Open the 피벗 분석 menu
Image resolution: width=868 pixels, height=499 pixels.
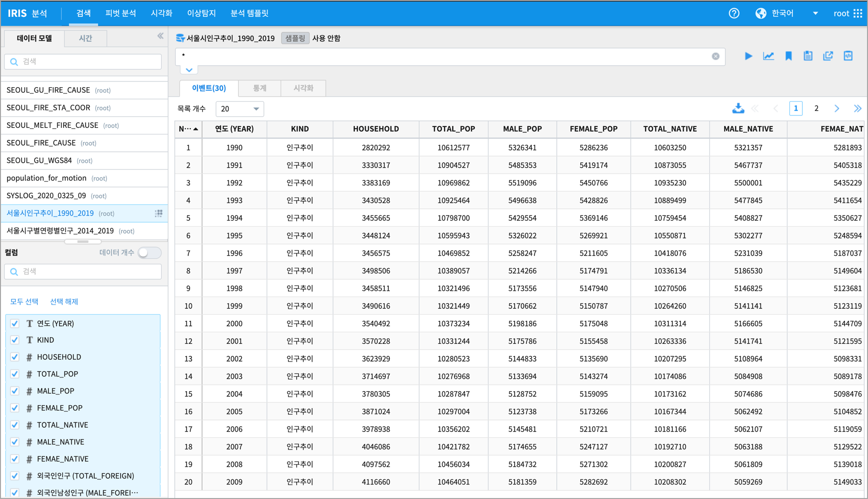pyautogui.click(x=121, y=13)
